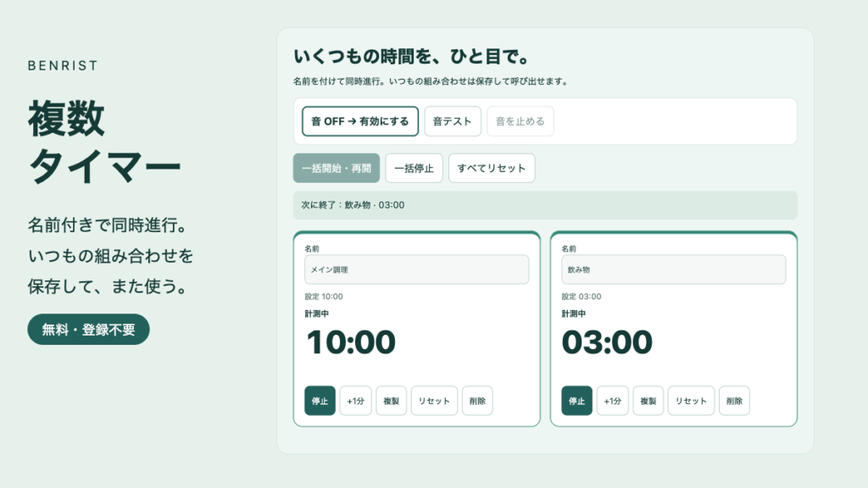Click the heading いくつもの時間を、ひと目で。

click(412, 57)
